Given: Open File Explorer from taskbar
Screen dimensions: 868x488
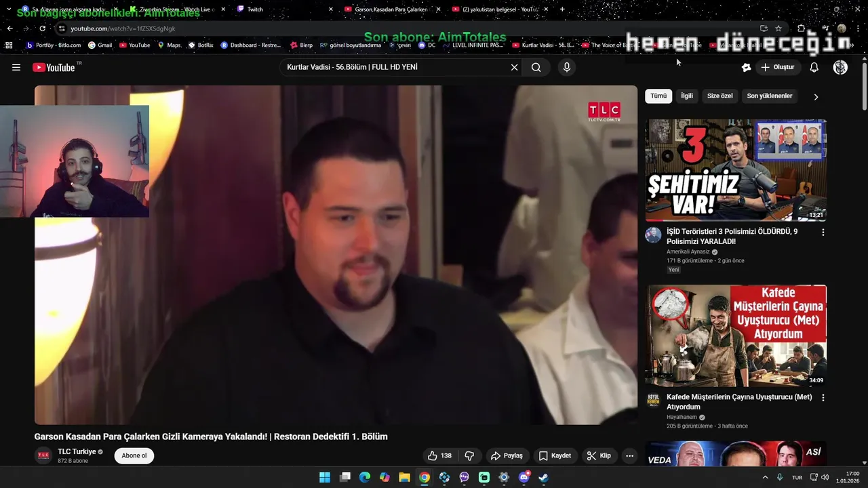Looking at the screenshot, I should (x=404, y=477).
